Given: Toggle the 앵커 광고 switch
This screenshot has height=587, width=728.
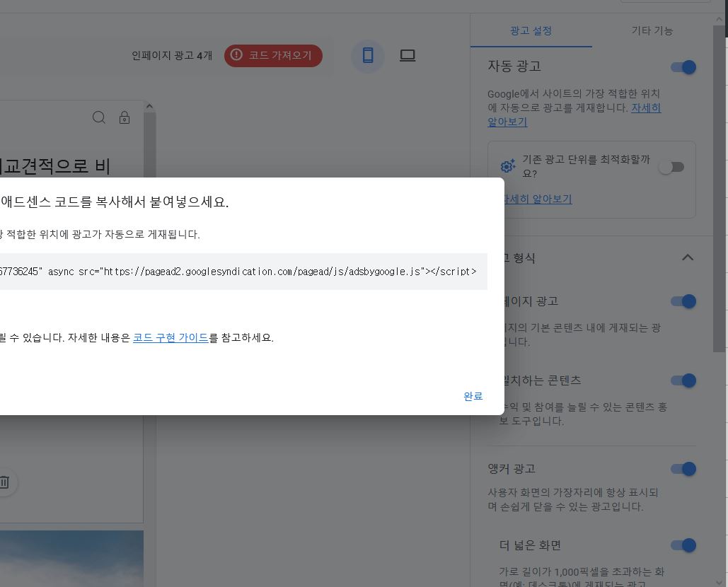Looking at the screenshot, I should point(683,469).
